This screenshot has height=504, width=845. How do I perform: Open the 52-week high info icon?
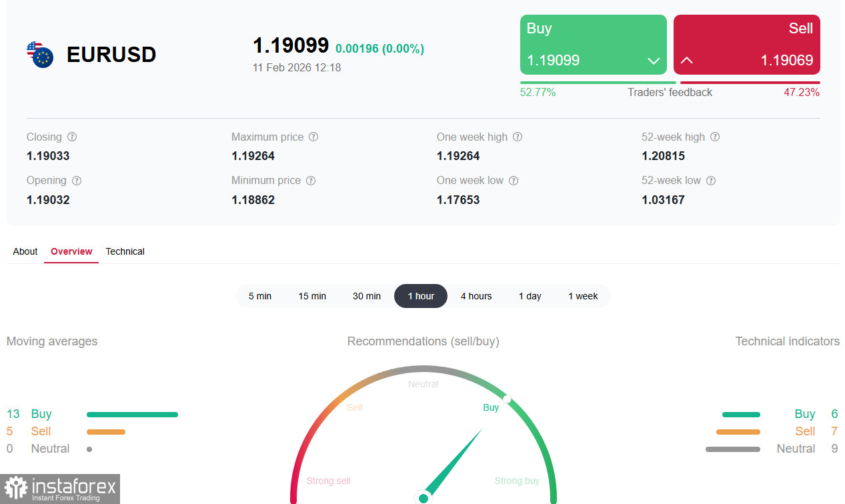[715, 137]
